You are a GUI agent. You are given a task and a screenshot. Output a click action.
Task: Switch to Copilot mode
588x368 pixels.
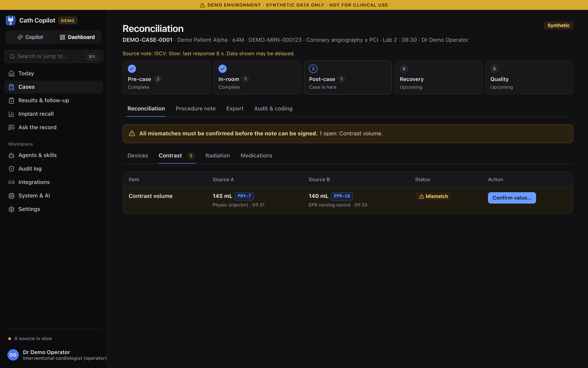tap(30, 37)
